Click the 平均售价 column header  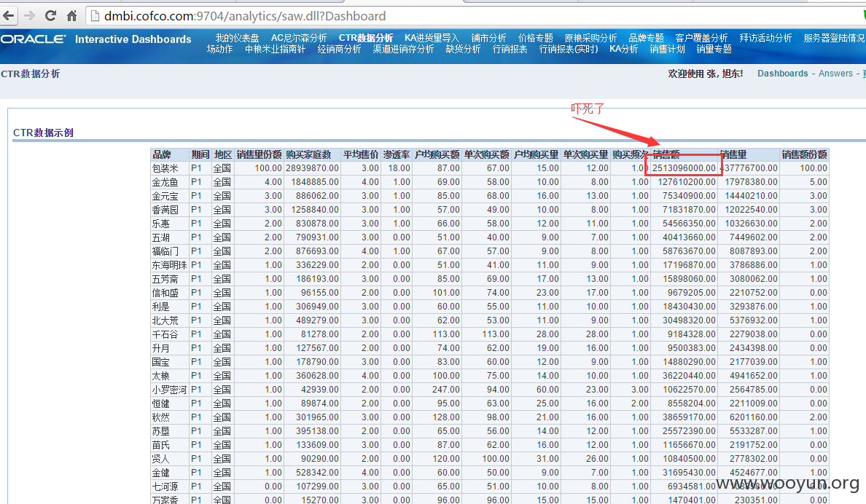click(x=361, y=154)
